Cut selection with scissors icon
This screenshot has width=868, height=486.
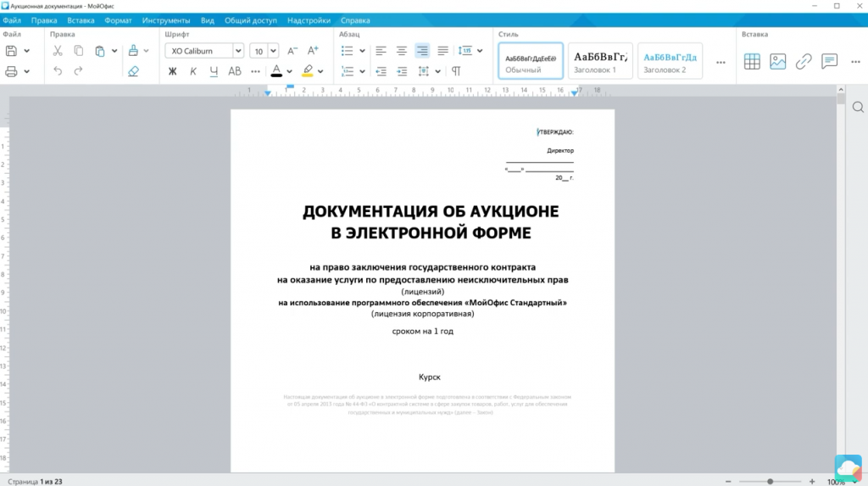tap(58, 51)
